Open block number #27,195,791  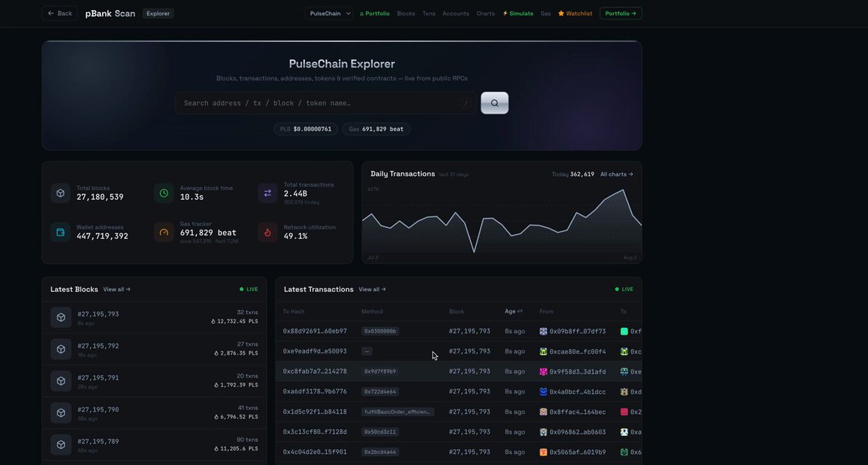pos(98,378)
